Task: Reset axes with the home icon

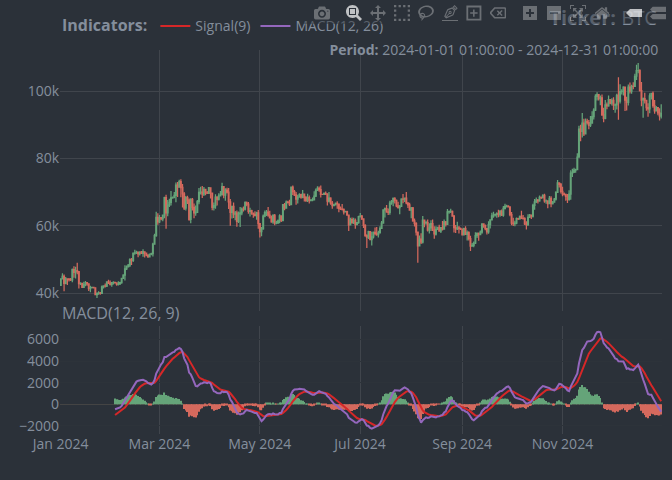Action: tap(602, 13)
